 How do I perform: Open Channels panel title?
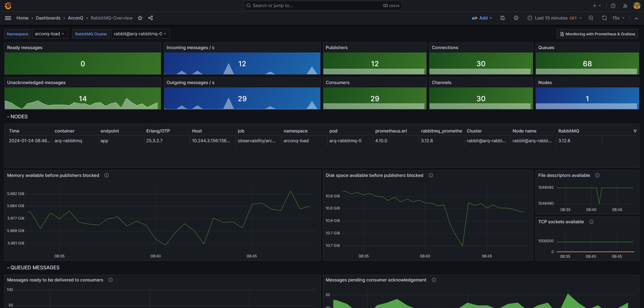tap(442, 83)
